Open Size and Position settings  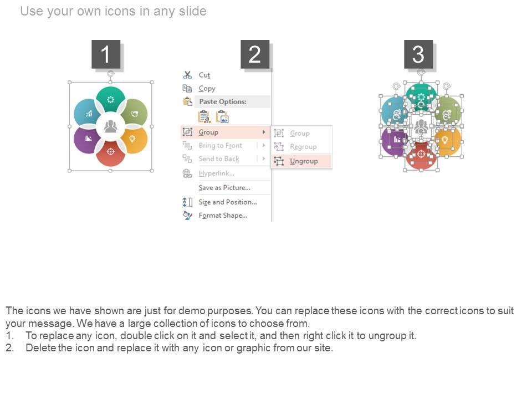click(x=227, y=202)
